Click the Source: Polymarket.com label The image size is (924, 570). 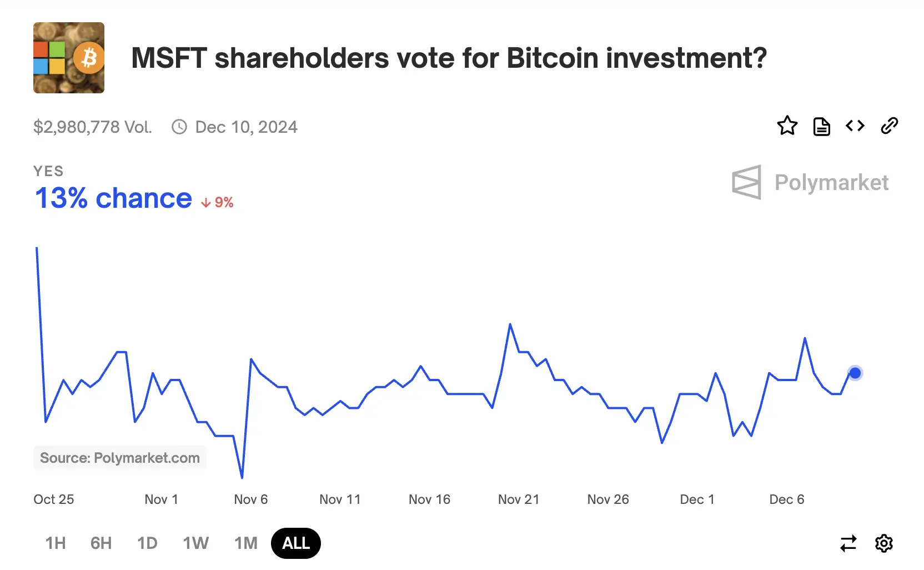(x=120, y=457)
